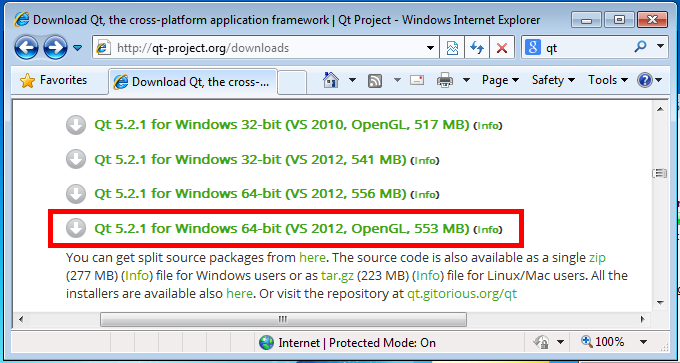Click the Home icon in the command bar
Viewport: 680px width, 363px height.
(331, 80)
